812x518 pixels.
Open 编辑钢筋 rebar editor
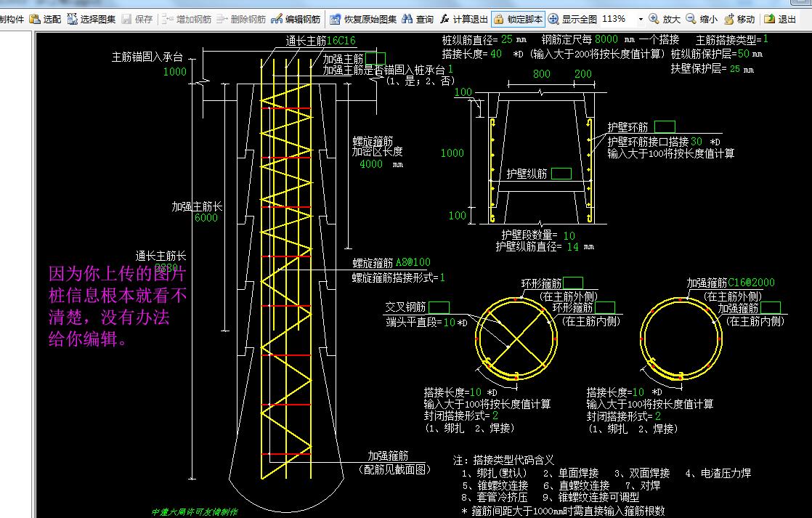[296, 19]
